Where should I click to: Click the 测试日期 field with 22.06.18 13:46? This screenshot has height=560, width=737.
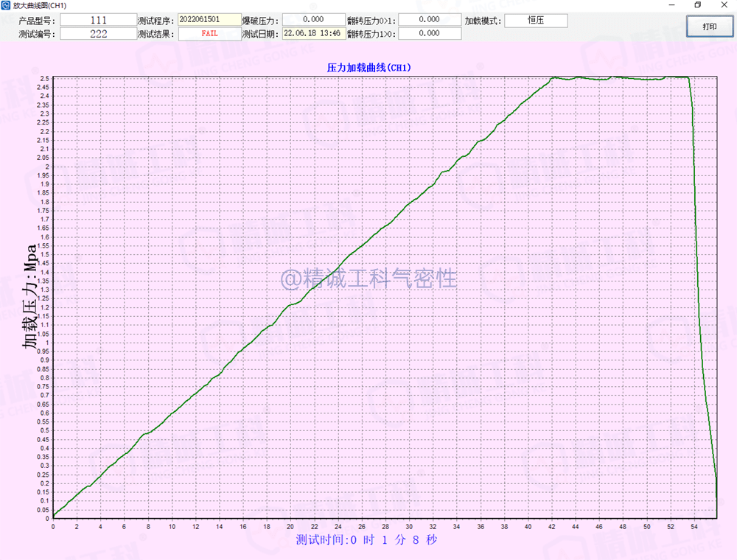coord(312,33)
